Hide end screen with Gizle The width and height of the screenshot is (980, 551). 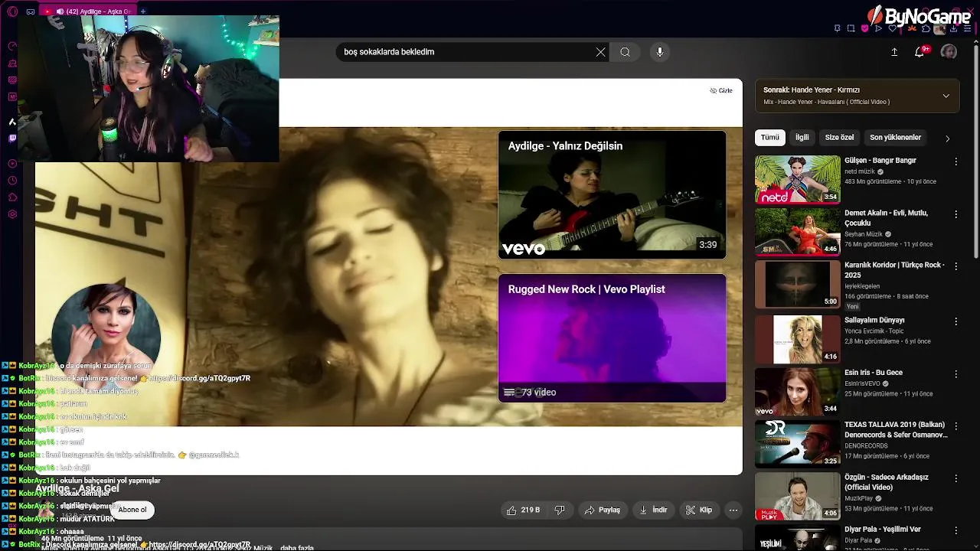point(721,90)
